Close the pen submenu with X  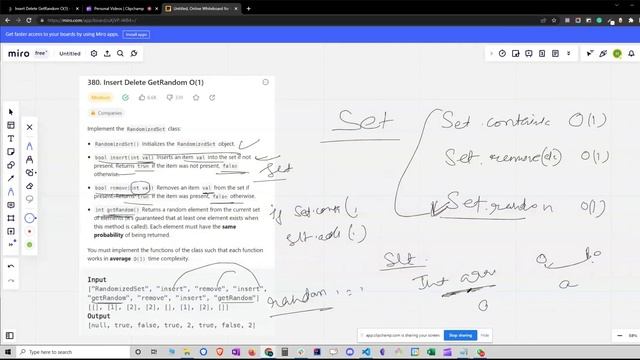29,127
